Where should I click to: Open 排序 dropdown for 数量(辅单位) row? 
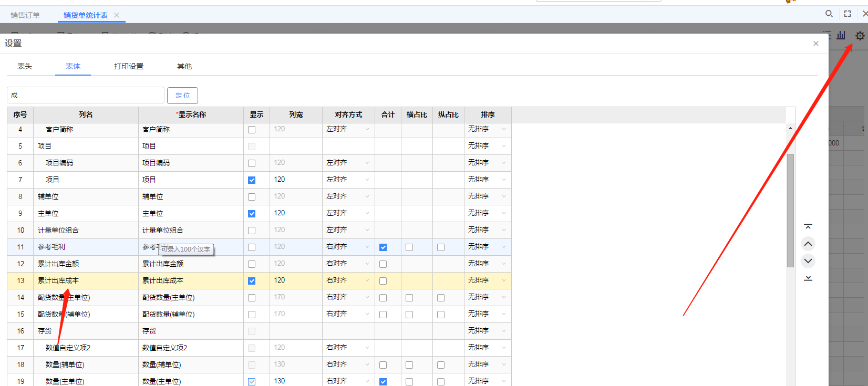488,364
